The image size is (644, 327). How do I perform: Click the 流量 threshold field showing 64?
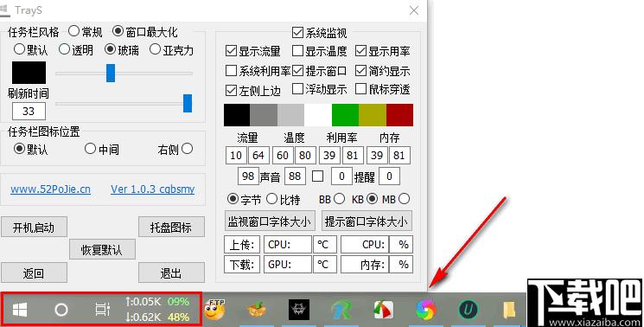pyautogui.click(x=258, y=156)
